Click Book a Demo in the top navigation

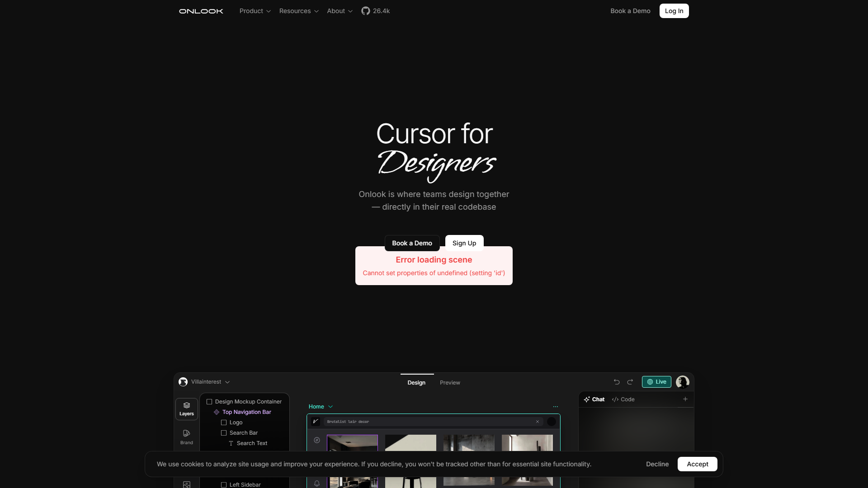point(630,11)
